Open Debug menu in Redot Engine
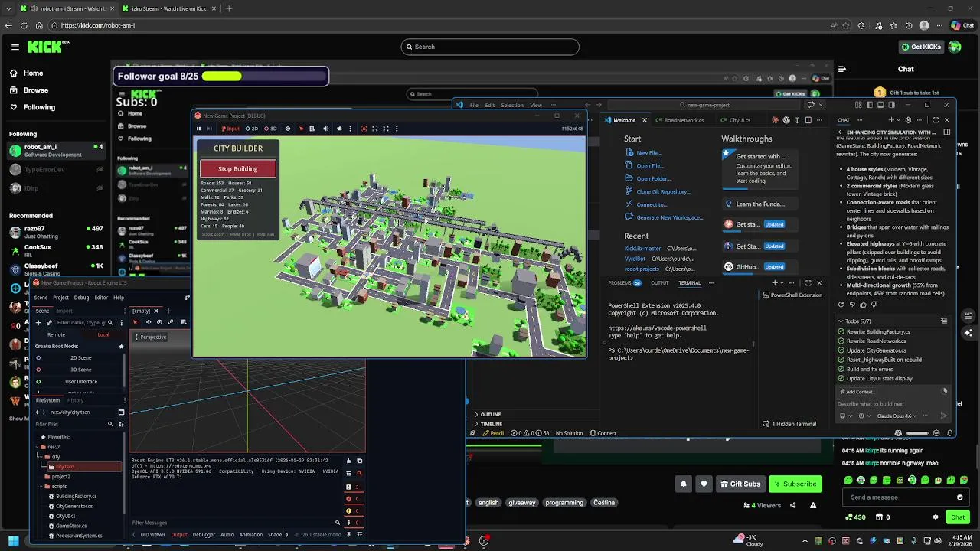The image size is (980, 551). pyautogui.click(x=81, y=298)
